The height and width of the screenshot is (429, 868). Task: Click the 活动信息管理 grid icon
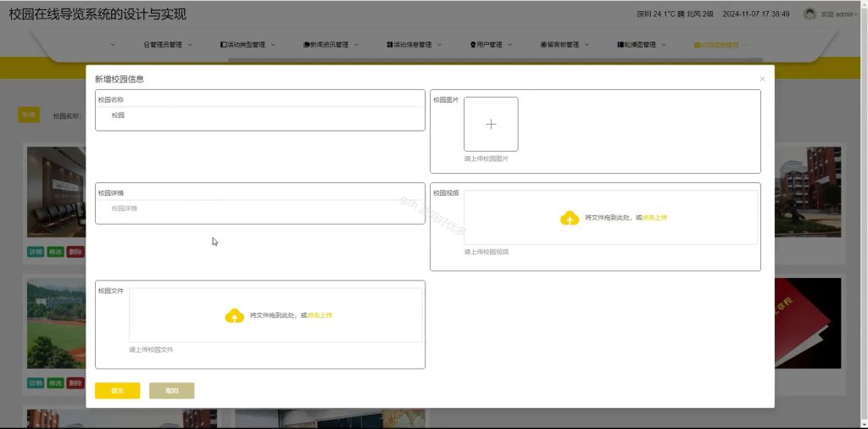coord(390,45)
